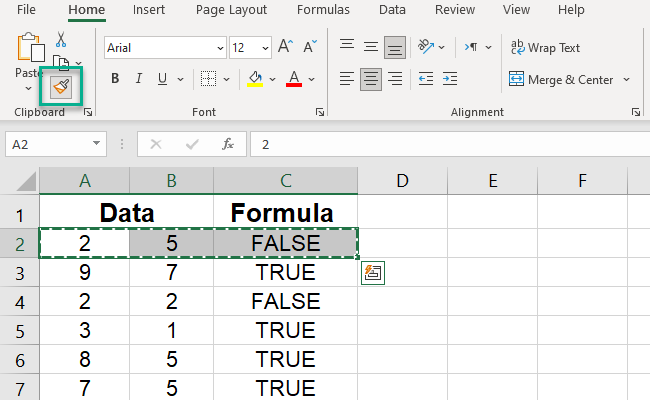Click the Orientation text angle icon
The width and height of the screenshot is (650, 400).
pyautogui.click(x=425, y=47)
